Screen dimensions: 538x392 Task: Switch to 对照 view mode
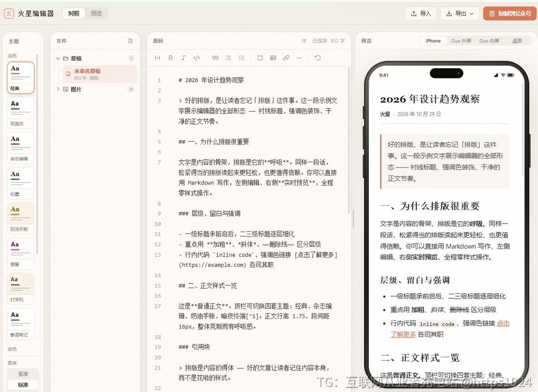click(x=74, y=13)
